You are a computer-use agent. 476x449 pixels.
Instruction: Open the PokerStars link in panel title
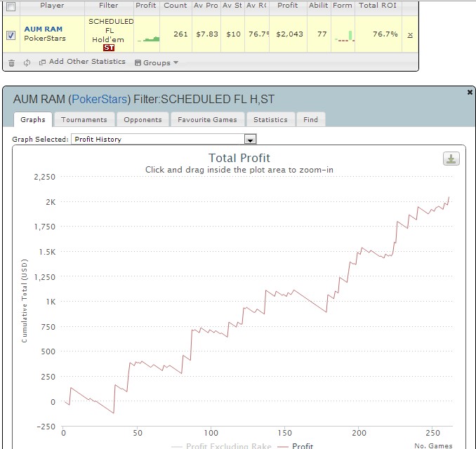pyautogui.click(x=99, y=99)
